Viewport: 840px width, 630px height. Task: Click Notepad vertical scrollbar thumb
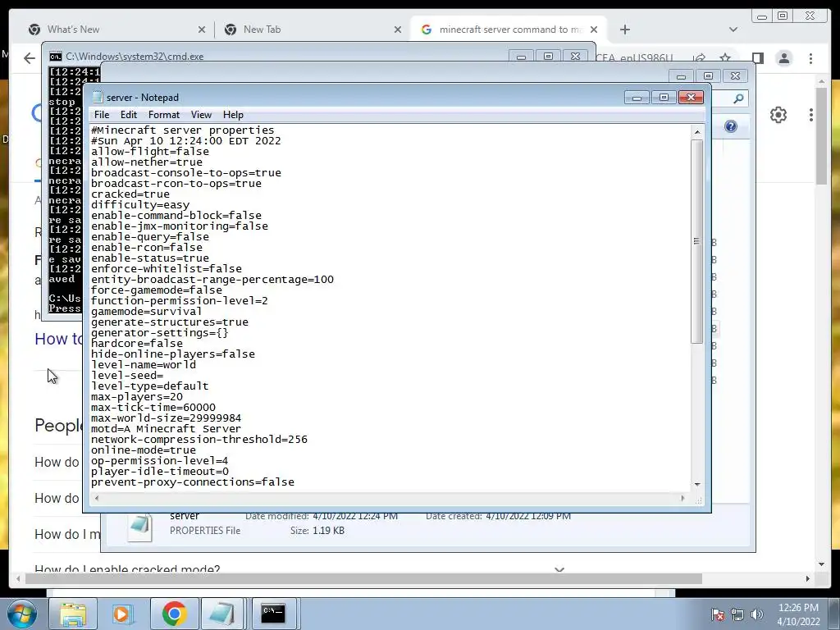697,241
